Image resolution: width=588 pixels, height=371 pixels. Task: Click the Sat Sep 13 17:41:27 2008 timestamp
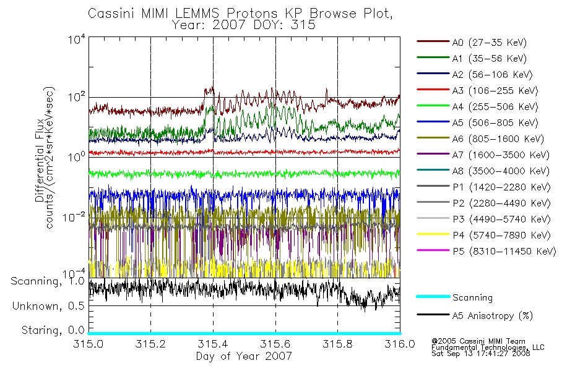click(481, 354)
